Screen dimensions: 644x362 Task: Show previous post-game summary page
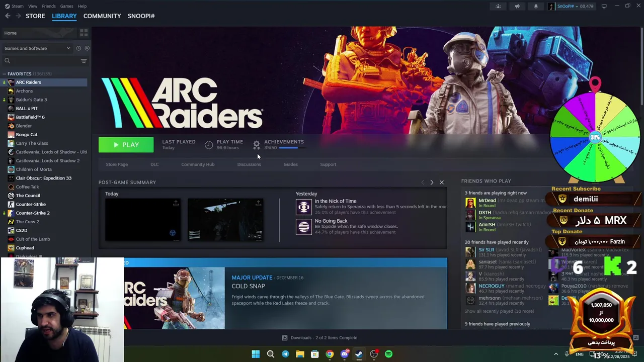click(x=422, y=182)
